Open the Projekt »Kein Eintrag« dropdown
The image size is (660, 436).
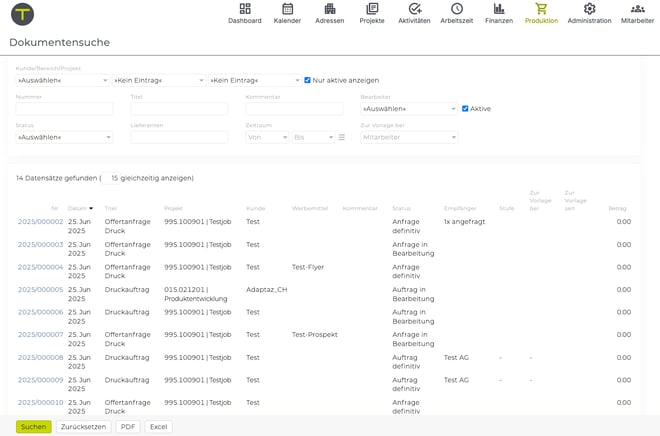tap(255, 80)
